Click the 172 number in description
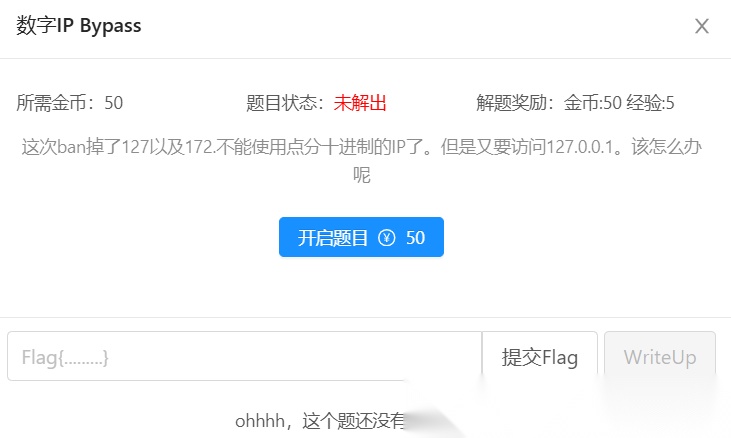Viewport: 731px width, 438px height. (x=199, y=147)
